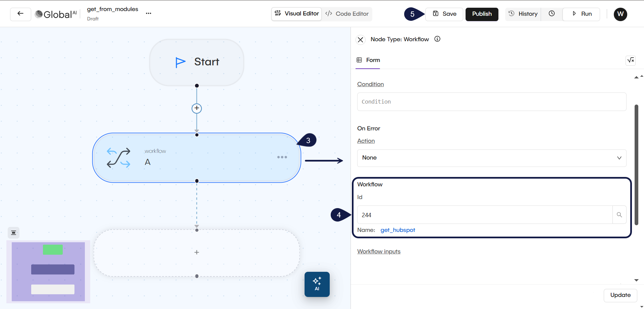Select the Form tab in the node panel
644x309 pixels.
pyautogui.click(x=368, y=60)
